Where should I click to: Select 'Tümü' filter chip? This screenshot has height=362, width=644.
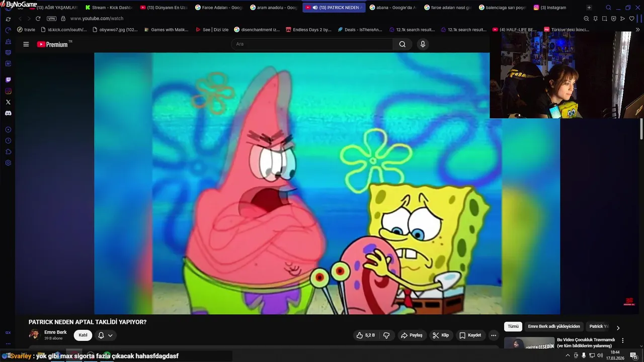pos(513,326)
